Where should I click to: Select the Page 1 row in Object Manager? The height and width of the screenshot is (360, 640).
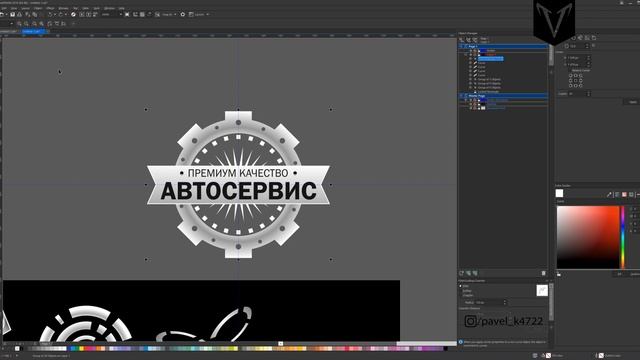504,47
